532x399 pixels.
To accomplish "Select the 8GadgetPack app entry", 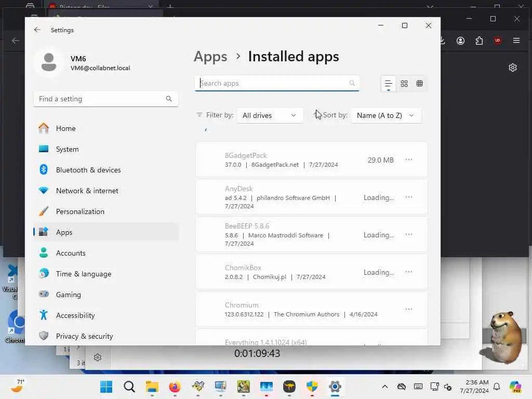I will [x=312, y=160].
